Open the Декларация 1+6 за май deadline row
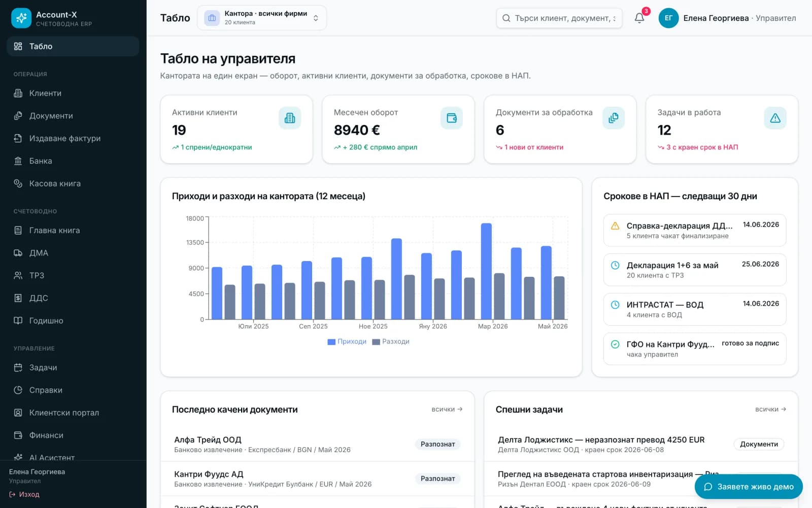This screenshot has height=508, width=812. click(695, 270)
